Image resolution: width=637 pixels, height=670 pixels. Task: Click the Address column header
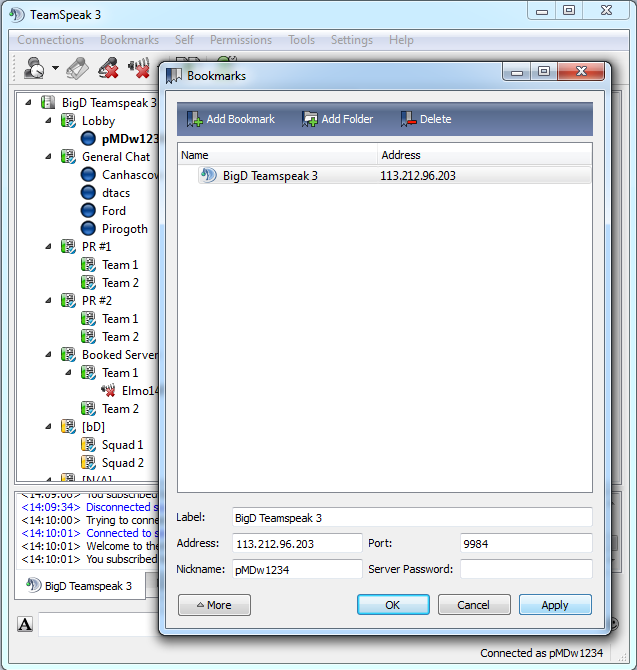pyautogui.click(x=484, y=155)
